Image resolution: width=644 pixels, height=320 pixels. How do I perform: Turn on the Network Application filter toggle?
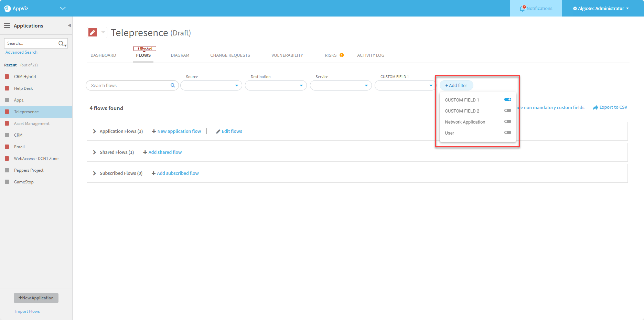(x=507, y=122)
